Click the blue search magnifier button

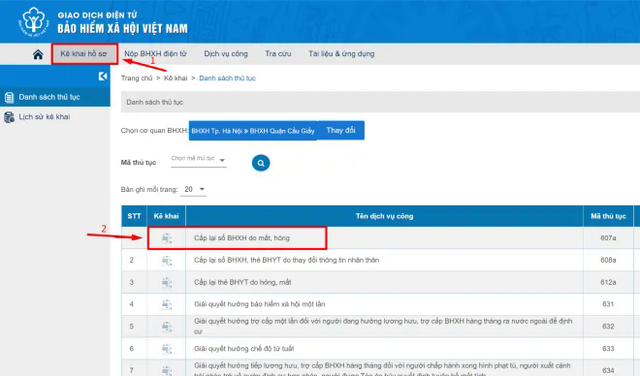(x=261, y=163)
